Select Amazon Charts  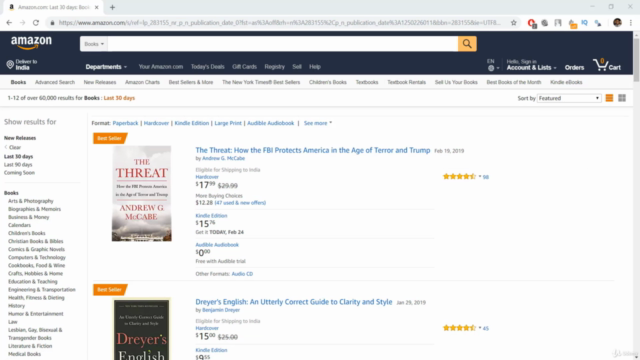point(142,82)
